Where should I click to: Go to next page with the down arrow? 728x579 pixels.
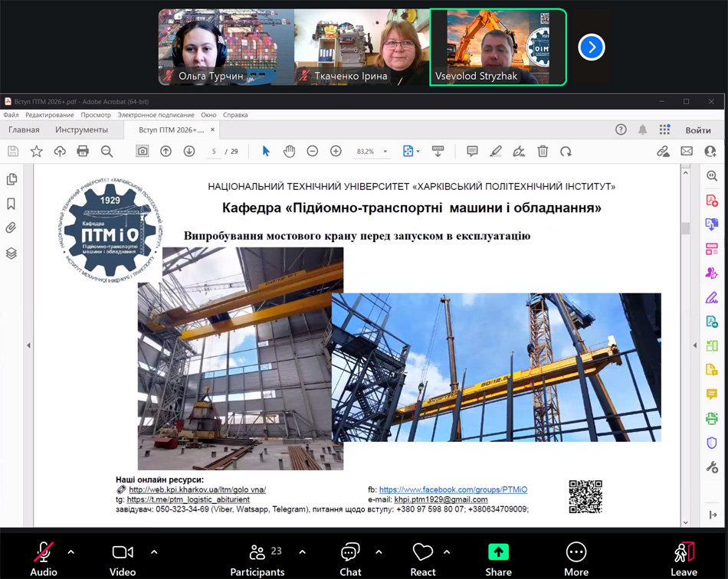tap(189, 152)
